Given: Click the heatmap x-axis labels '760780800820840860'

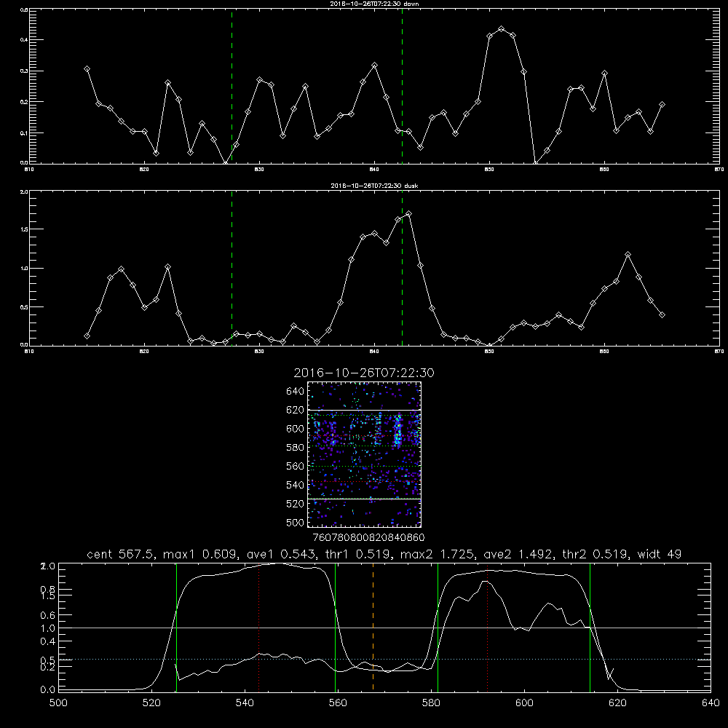Looking at the screenshot, I should pyautogui.click(x=368, y=537).
